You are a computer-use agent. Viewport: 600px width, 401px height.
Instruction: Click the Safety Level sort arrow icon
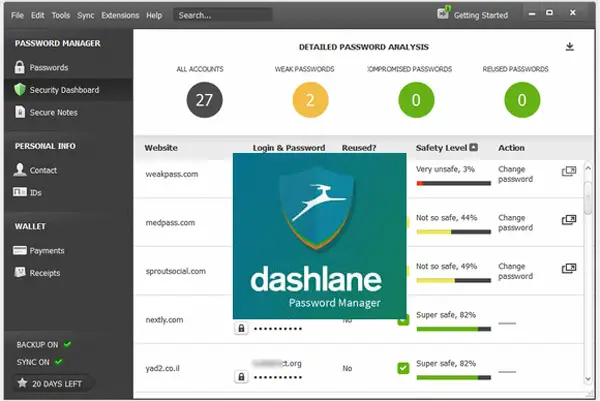[x=474, y=147]
